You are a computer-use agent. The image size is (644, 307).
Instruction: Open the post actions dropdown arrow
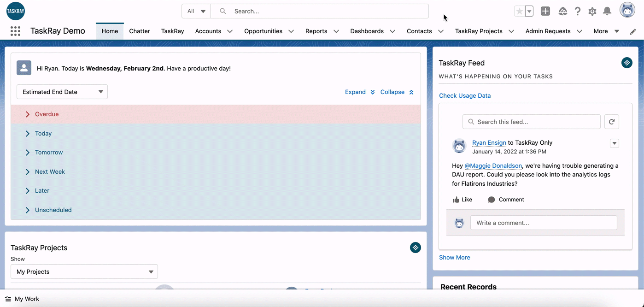click(614, 143)
